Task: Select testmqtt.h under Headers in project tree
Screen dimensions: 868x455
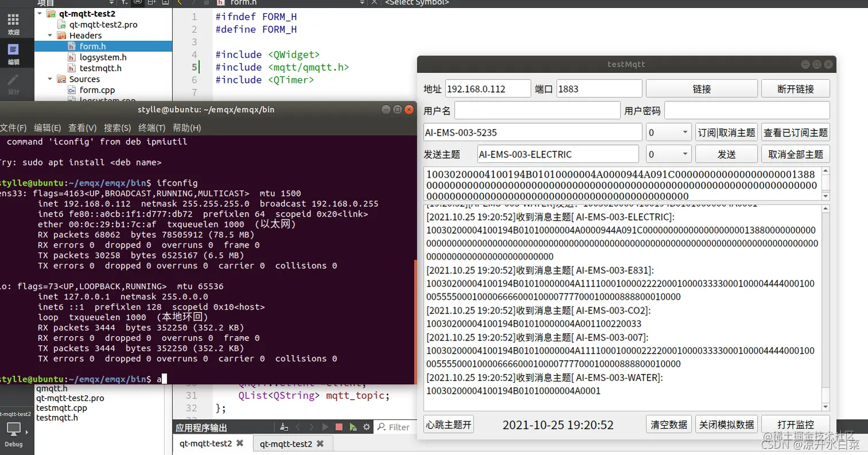Action: [100, 68]
